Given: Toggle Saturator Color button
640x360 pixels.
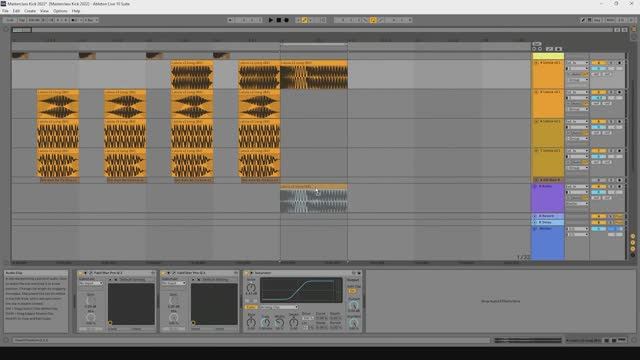Looking at the screenshot, I should [251, 307].
